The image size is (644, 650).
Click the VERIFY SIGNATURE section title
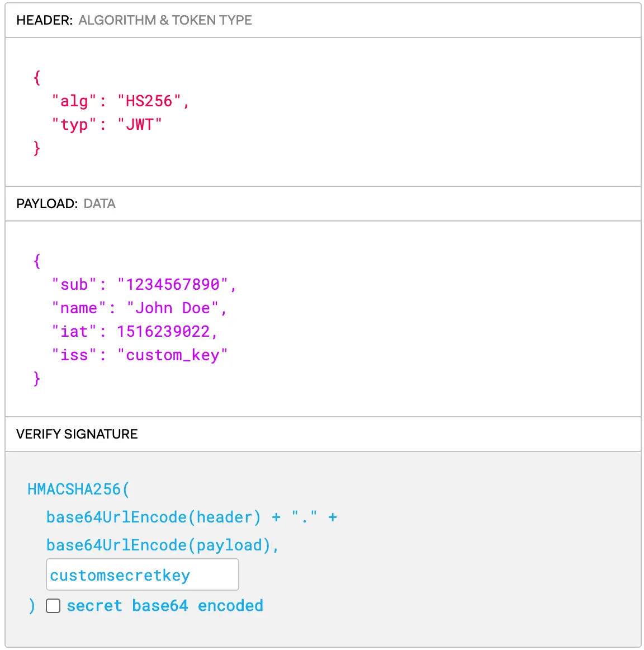pos(77,434)
